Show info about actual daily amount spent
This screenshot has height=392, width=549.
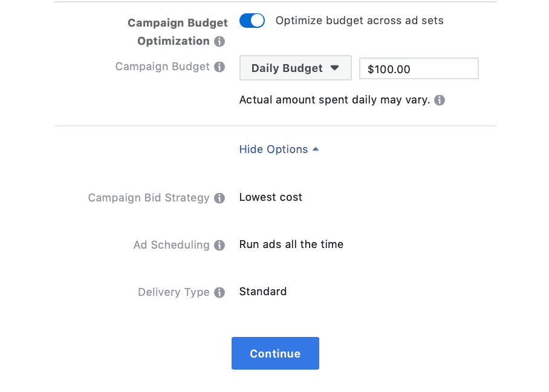(x=440, y=100)
